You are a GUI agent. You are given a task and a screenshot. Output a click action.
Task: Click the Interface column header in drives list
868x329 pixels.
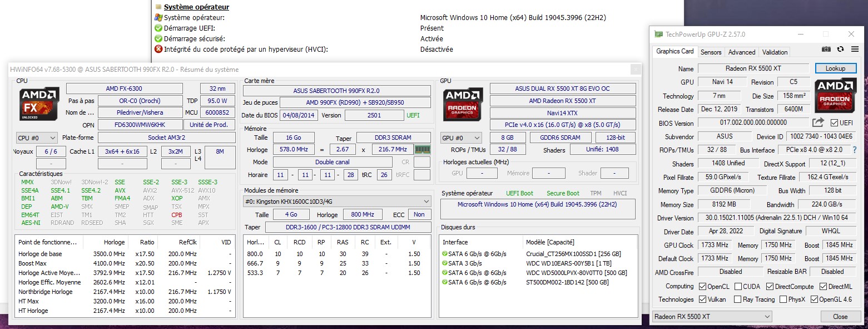click(455, 242)
